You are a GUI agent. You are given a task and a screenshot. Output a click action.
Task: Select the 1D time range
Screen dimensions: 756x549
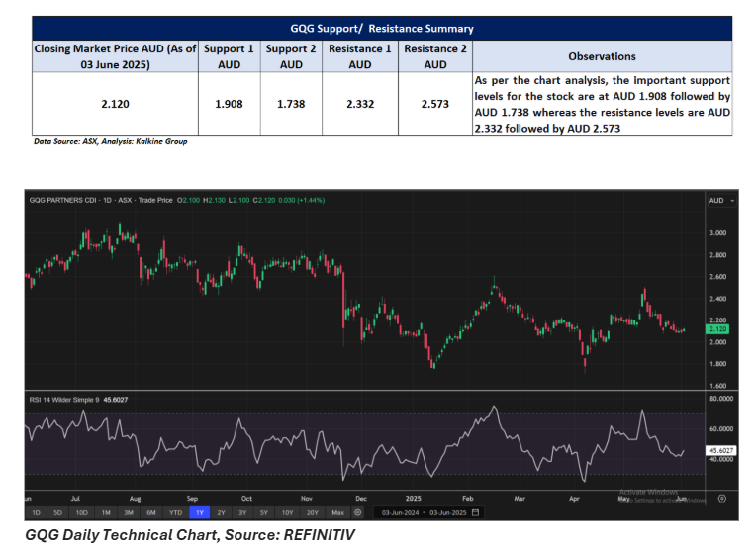pos(37,512)
